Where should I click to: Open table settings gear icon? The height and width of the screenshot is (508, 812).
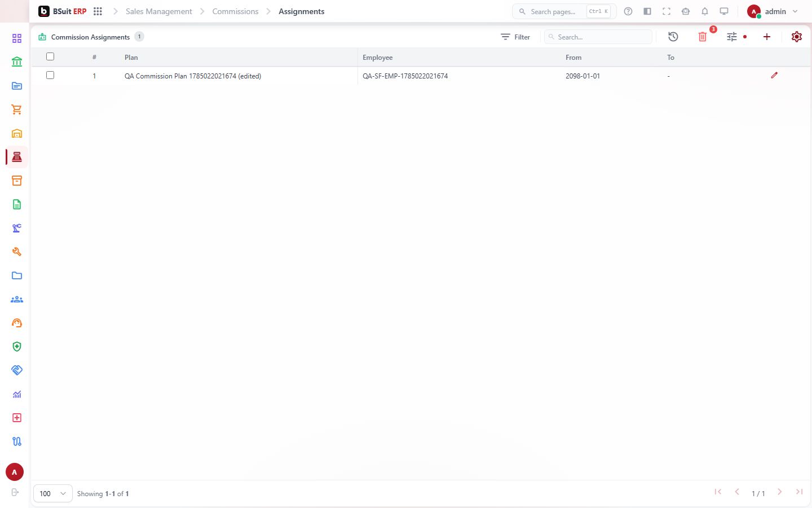pyautogui.click(x=797, y=37)
